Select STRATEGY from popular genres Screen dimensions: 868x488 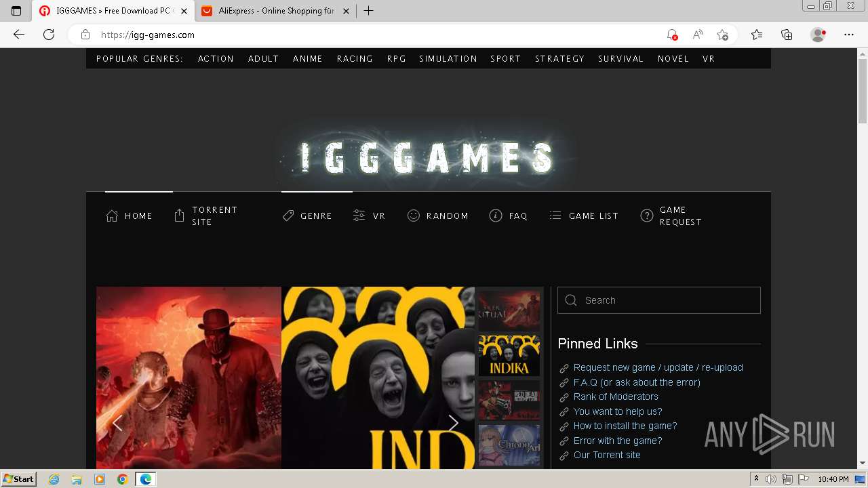[559, 59]
